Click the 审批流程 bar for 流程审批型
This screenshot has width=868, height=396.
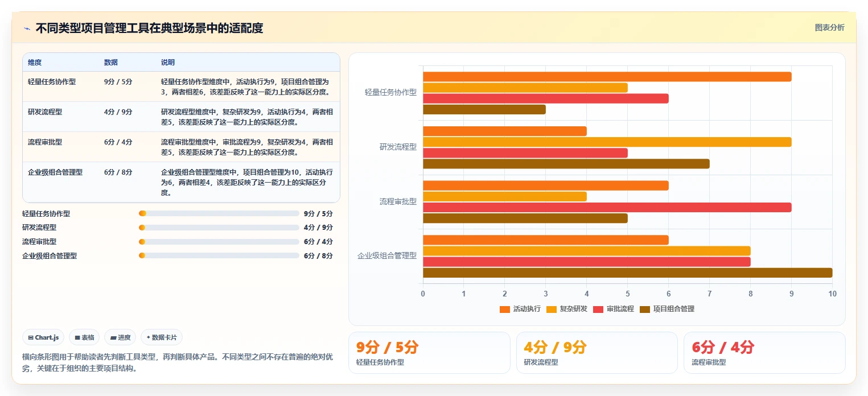click(x=607, y=207)
